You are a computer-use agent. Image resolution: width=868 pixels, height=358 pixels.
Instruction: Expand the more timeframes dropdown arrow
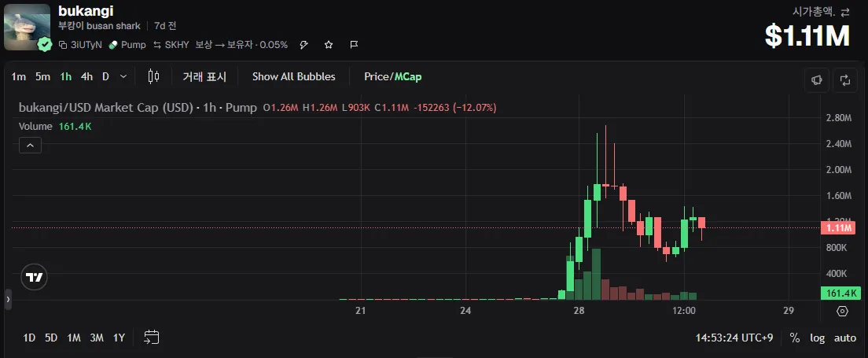click(x=123, y=76)
